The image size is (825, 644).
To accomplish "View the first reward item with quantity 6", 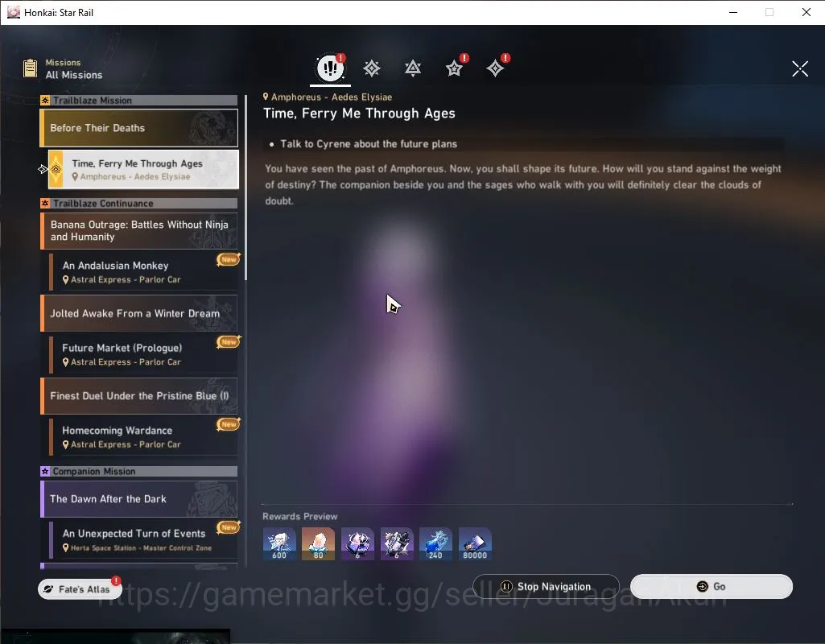I will [x=358, y=544].
